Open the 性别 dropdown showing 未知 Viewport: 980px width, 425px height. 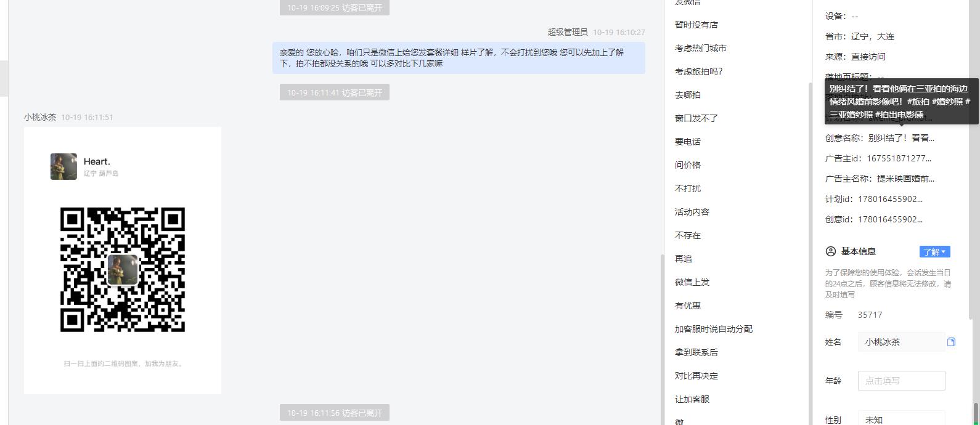point(901,419)
